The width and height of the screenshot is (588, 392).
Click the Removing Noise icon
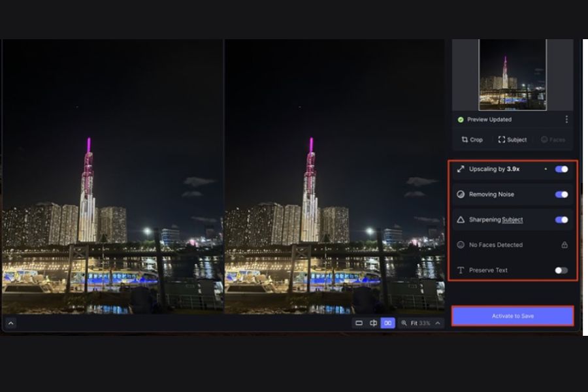(x=461, y=195)
